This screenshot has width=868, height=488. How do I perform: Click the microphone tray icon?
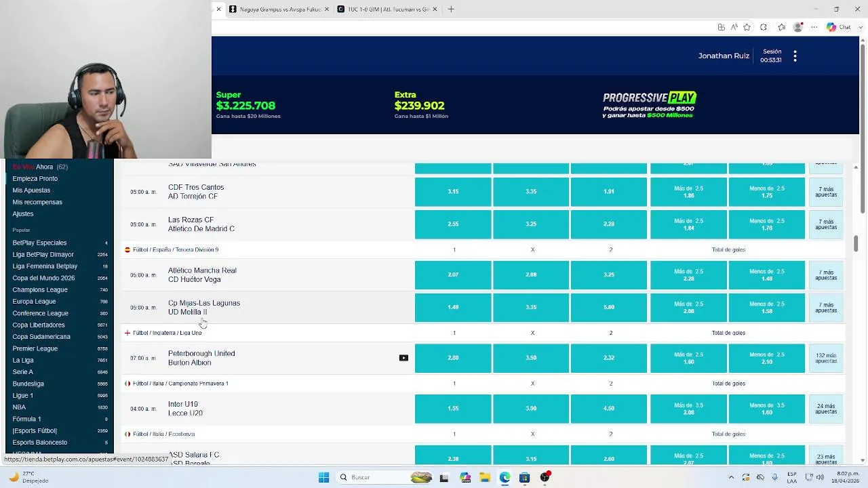[774, 477]
